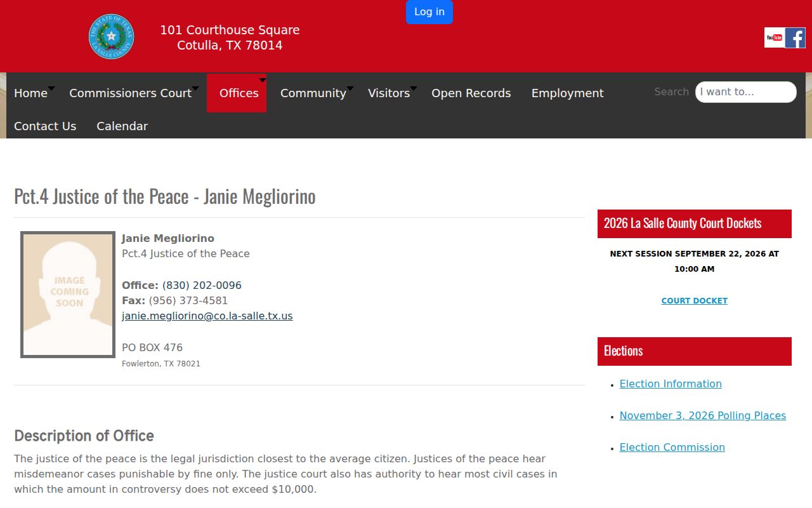
Task: Open the Election Information link
Action: click(x=671, y=384)
